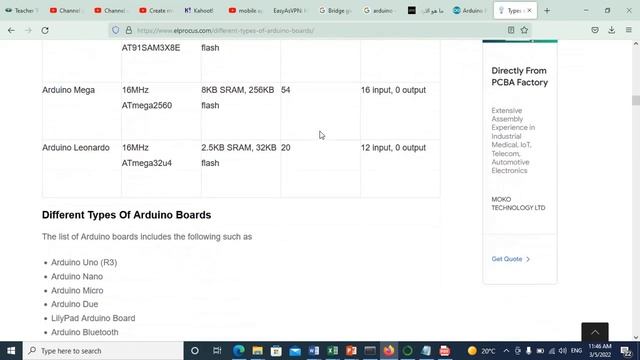Viewport: 640px width, 360px height.
Task: Open Microsoft Edge from the taskbar
Action: (239, 351)
